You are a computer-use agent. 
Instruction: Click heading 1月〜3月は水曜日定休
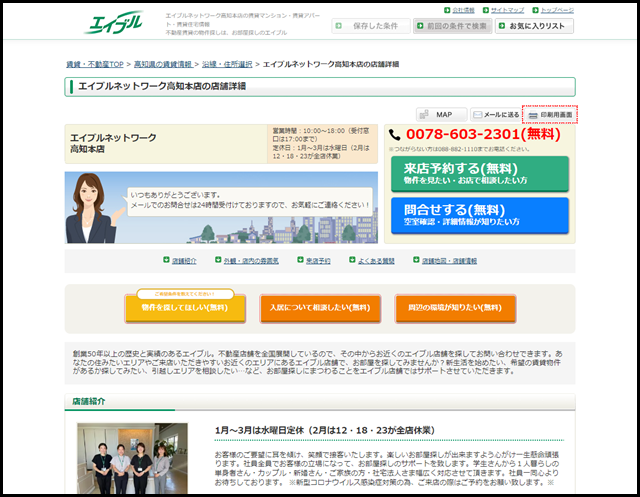(x=324, y=430)
